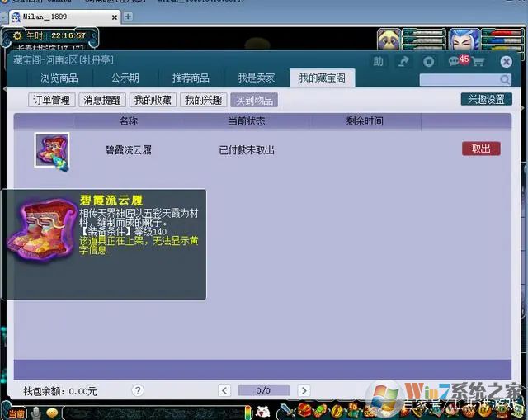Open messages chat bubble with 45 badge
This screenshot has height=420, width=528.
[x=458, y=60]
